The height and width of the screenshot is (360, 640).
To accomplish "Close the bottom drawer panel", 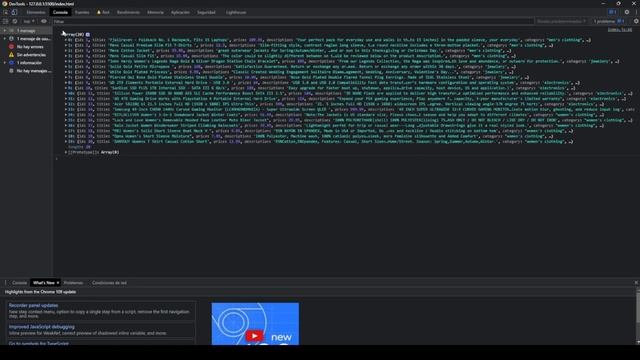I will [x=636, y=282].
